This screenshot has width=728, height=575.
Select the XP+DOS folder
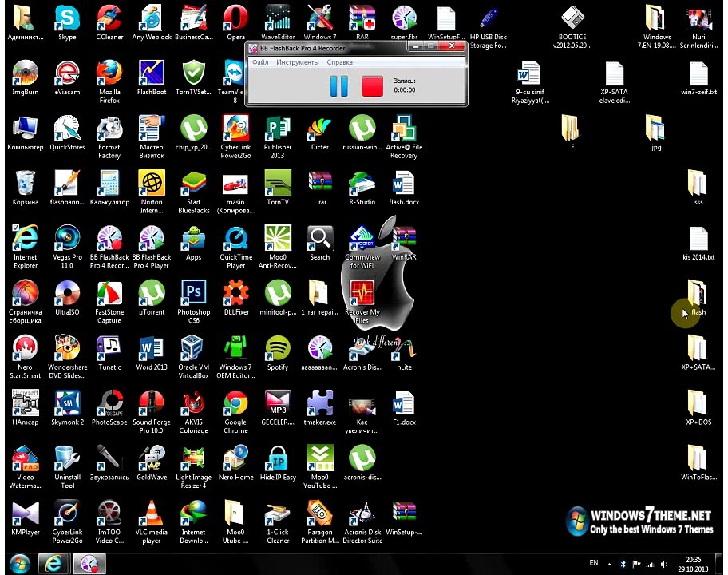click(698, 408)
